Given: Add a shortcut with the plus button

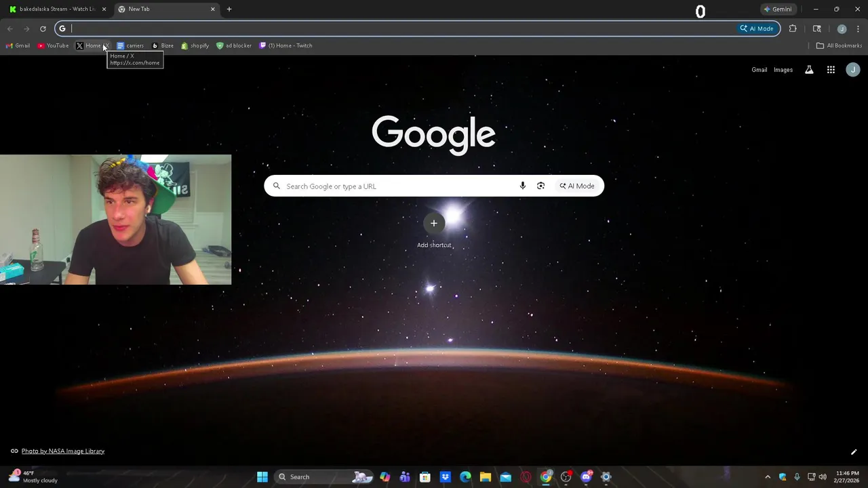Looking at the screenshot, I should [434, 223].
